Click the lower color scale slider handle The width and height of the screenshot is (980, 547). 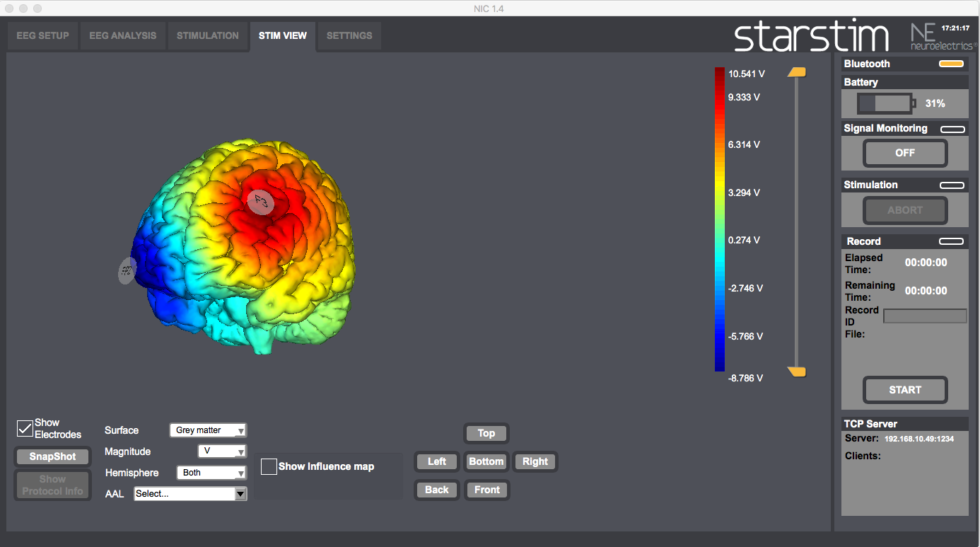pos(797,372)
